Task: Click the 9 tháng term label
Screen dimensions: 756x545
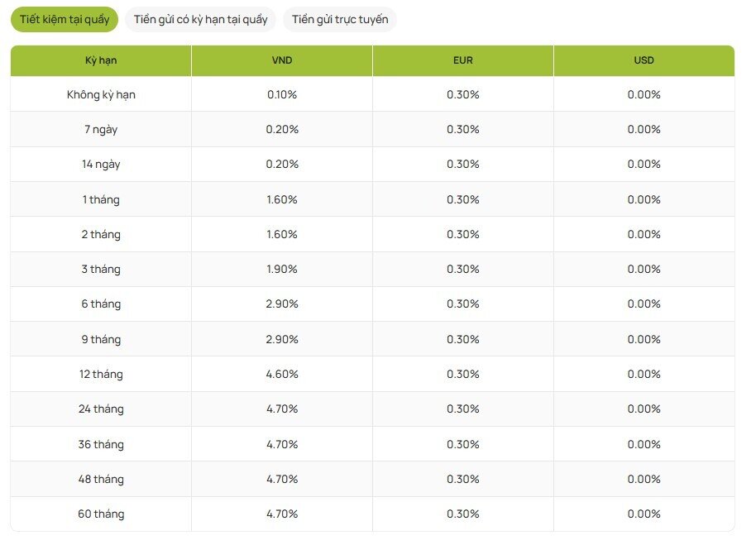Action: [x=101, y=339]
